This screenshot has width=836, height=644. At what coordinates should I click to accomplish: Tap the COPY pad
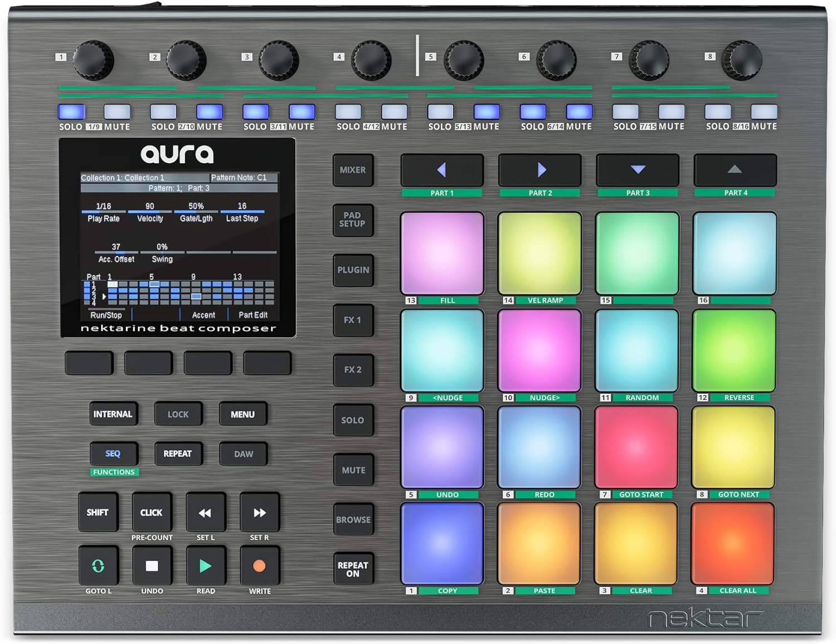442,543
